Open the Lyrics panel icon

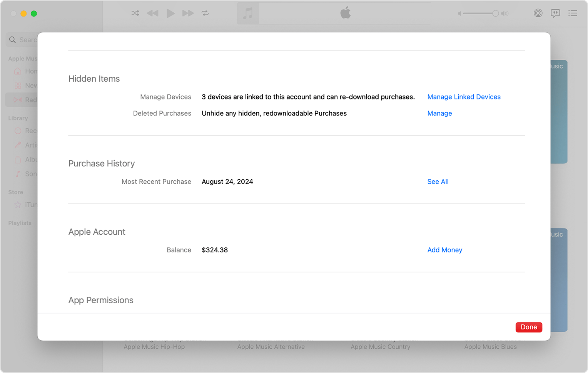(555, 13)
